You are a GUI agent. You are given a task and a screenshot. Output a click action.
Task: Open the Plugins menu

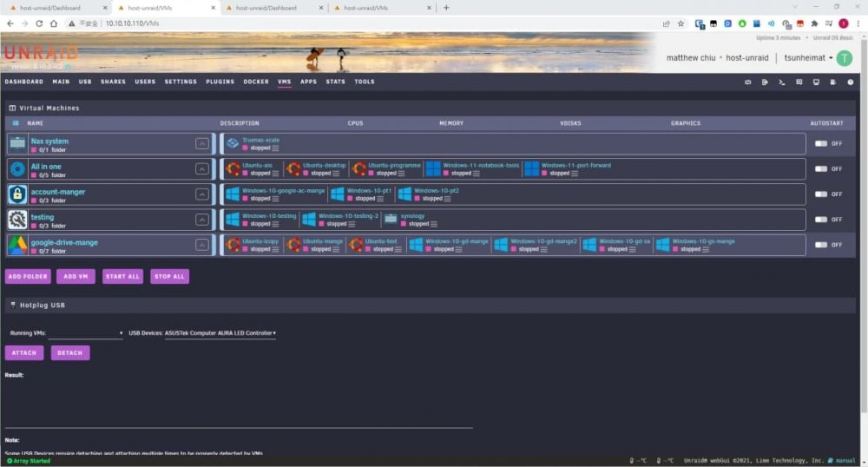[220, 82]
